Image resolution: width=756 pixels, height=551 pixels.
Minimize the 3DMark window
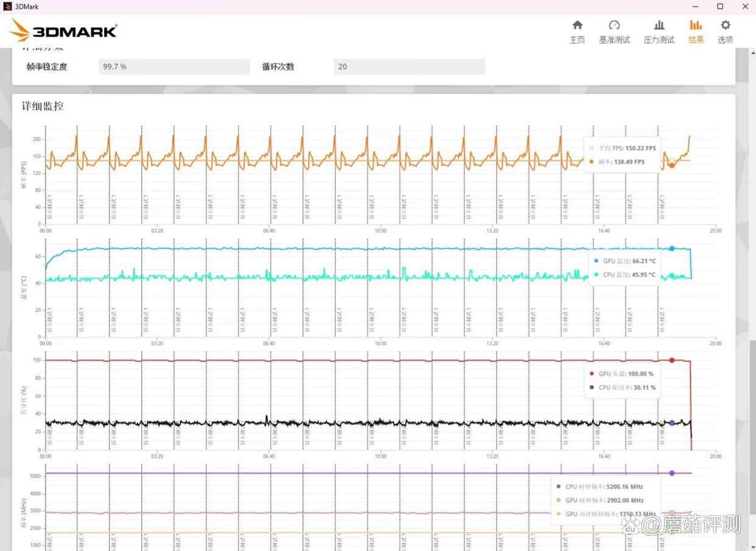coord(696,7)
